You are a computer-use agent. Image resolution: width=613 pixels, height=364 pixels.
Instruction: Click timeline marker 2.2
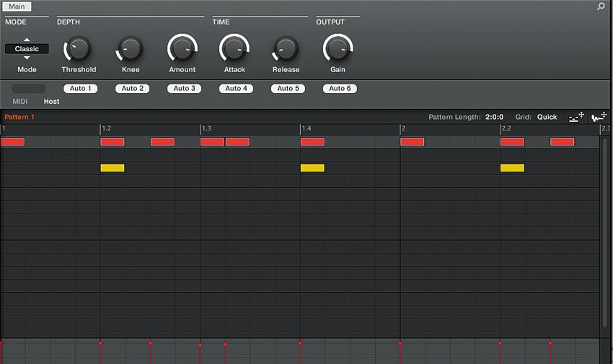click(506, 128)
